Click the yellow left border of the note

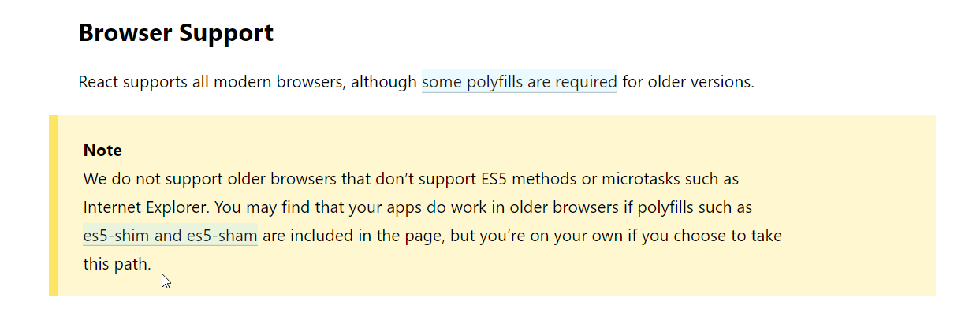53,206
